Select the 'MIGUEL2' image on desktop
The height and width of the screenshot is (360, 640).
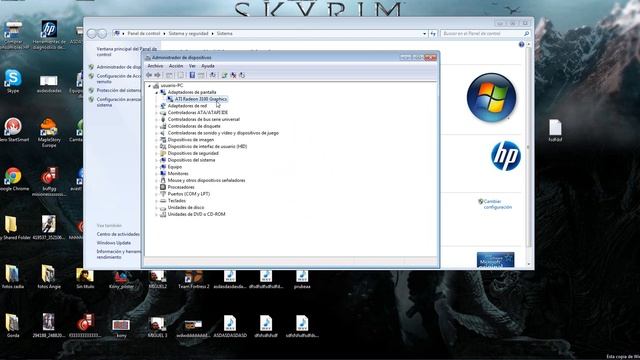click(158, 279)
